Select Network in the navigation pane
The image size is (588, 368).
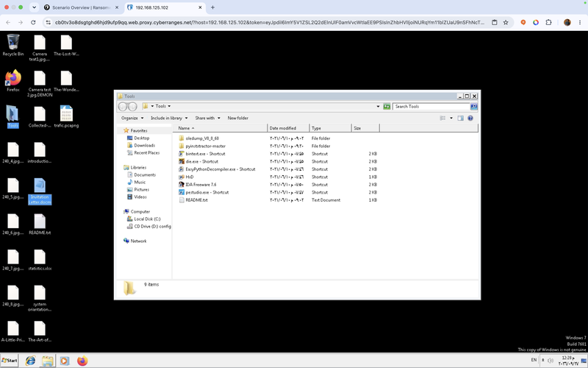pos(138,241)
